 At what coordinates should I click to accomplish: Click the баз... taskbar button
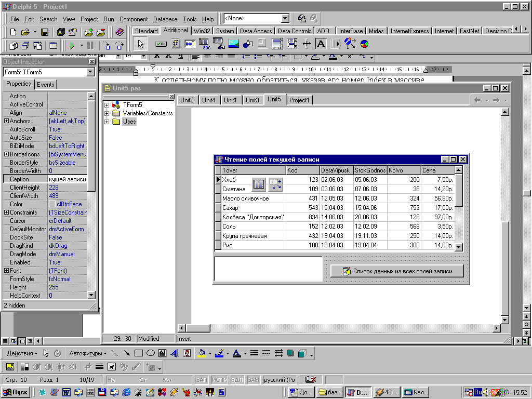pyautogui.click(x=330, y=392)
